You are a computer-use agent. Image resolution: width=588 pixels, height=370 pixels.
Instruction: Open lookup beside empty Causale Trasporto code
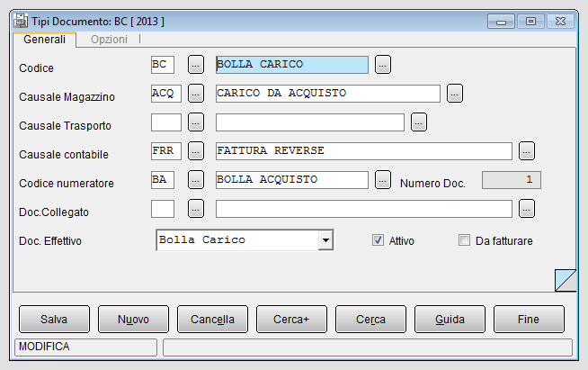[x=196, y=122]
